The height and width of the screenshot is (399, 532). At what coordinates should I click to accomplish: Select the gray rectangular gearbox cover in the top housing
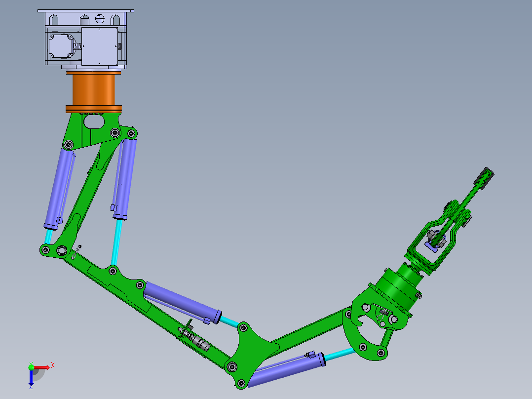coord(99,46)
